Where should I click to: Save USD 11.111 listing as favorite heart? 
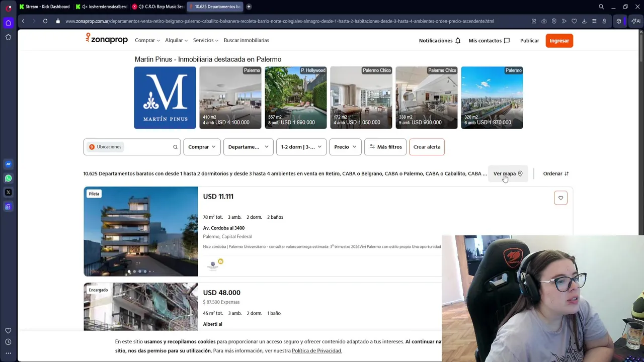560,198
